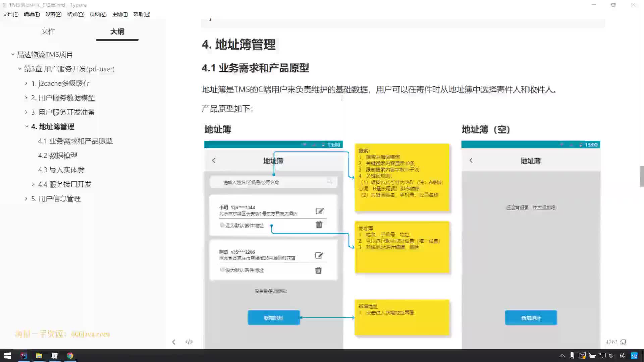Open the 格式(O) menu
The width and height of the screenshot is (644, 362).
click(76, 14)
